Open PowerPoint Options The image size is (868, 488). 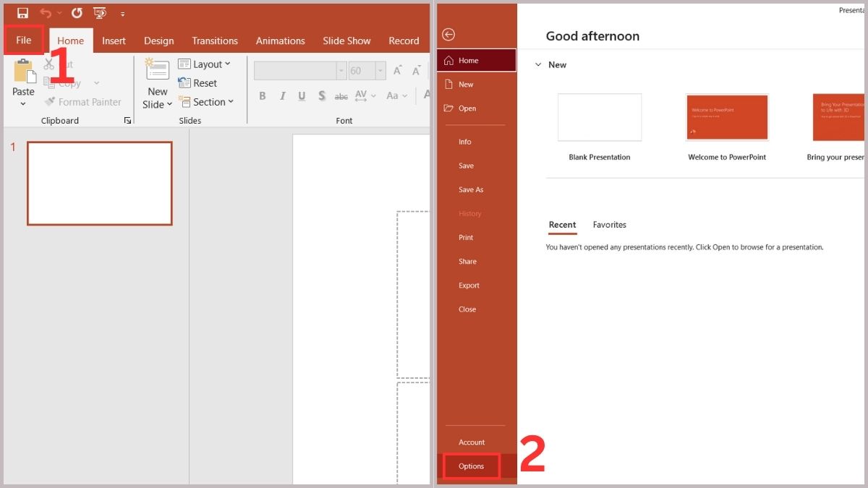471,466
